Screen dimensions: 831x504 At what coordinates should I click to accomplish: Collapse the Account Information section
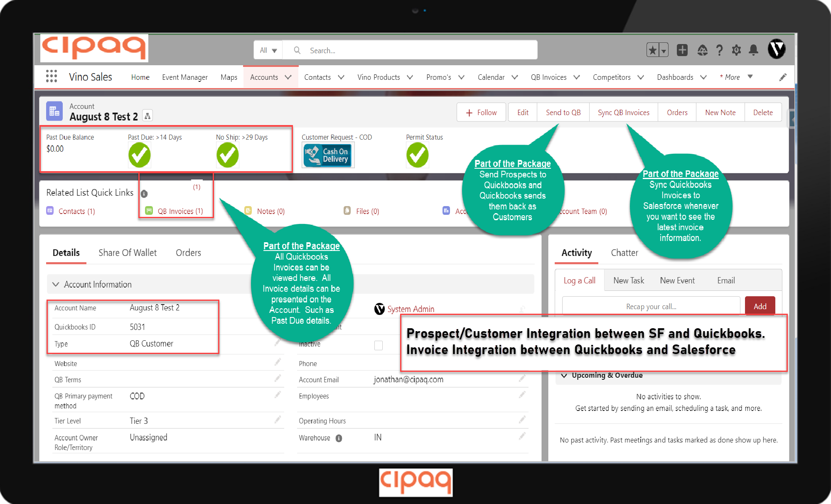tap(56, 284)
